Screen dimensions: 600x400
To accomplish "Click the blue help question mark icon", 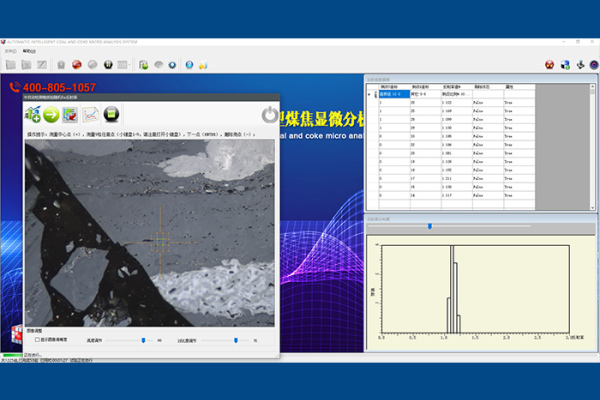I will [187, 65].
